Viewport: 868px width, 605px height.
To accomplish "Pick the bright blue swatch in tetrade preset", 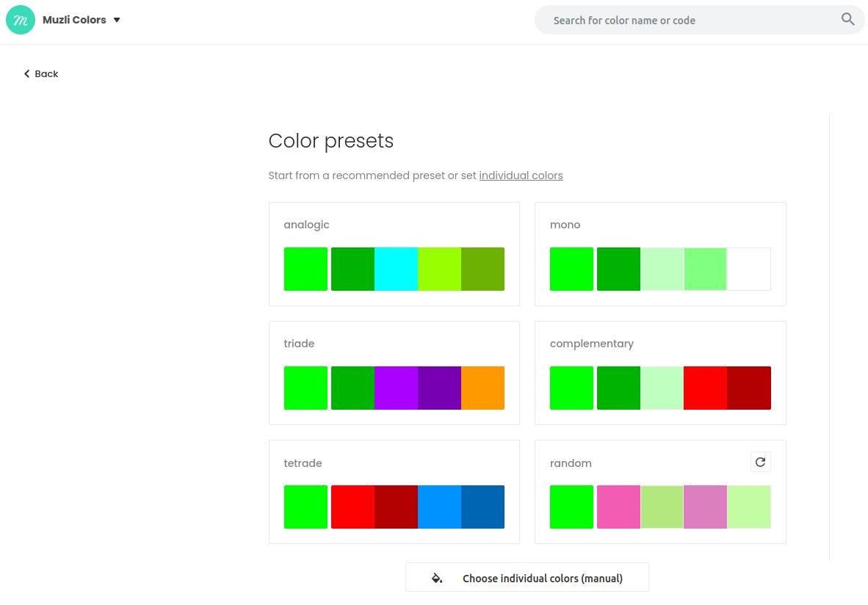I will coord(440,507).
